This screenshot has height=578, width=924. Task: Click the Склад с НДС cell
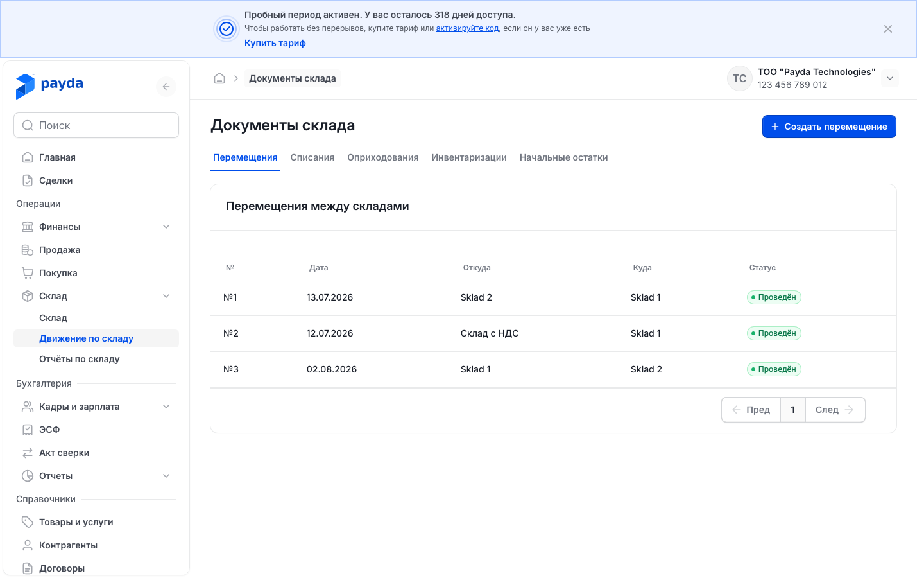coord(490,333)
